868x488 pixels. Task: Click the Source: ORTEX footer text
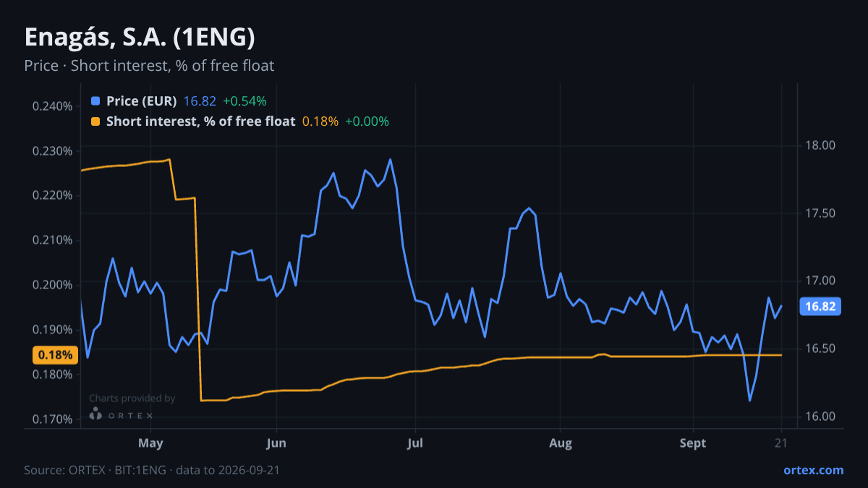click(152, 470)
